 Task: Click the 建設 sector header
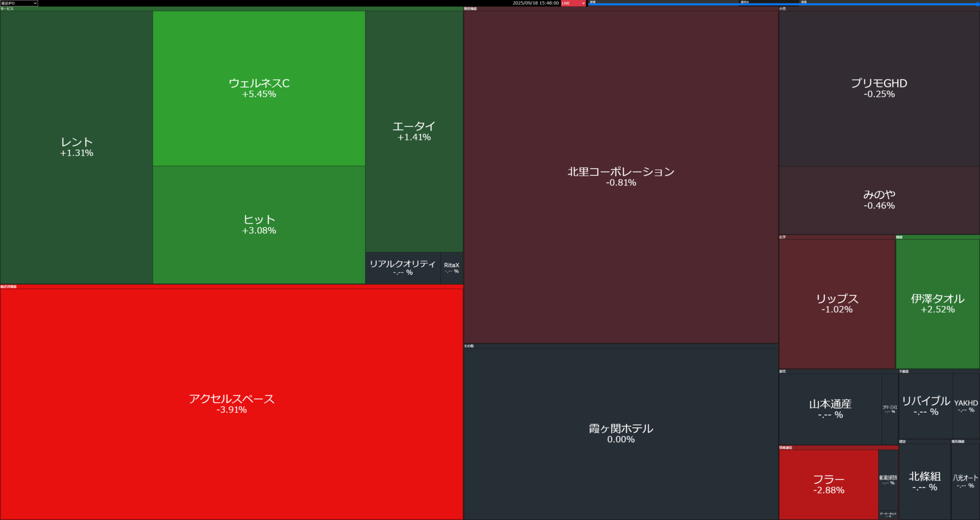tap(925, 441)
